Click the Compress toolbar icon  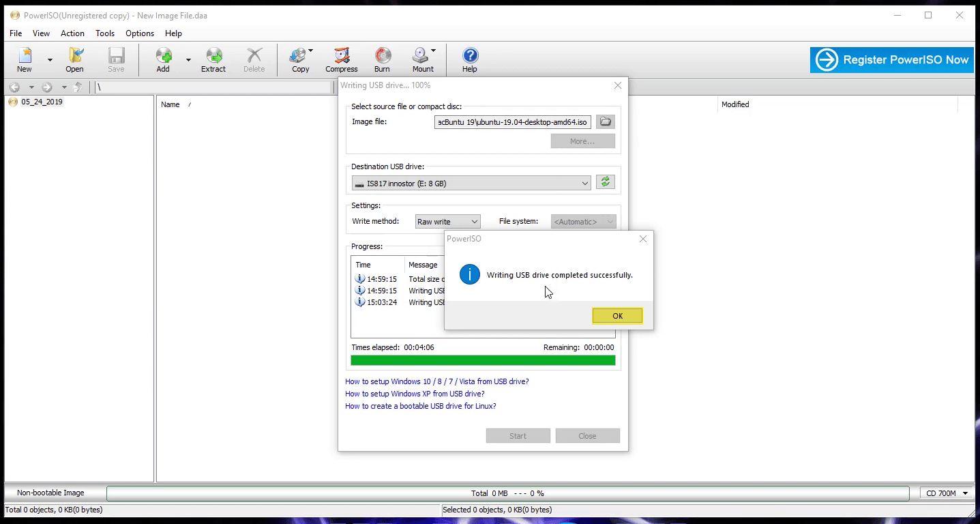point(342,60)
